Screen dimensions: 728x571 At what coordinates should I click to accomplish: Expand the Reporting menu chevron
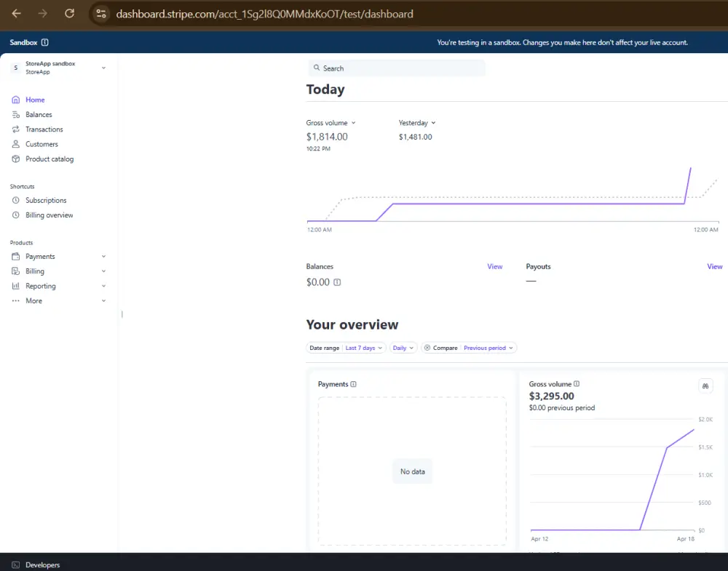tap(103, 286)
